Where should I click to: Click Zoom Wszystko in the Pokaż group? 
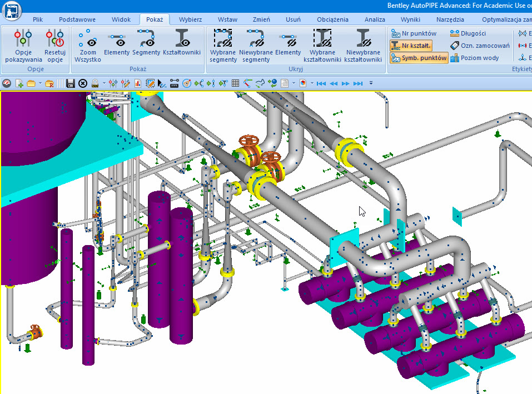(87, 46)
